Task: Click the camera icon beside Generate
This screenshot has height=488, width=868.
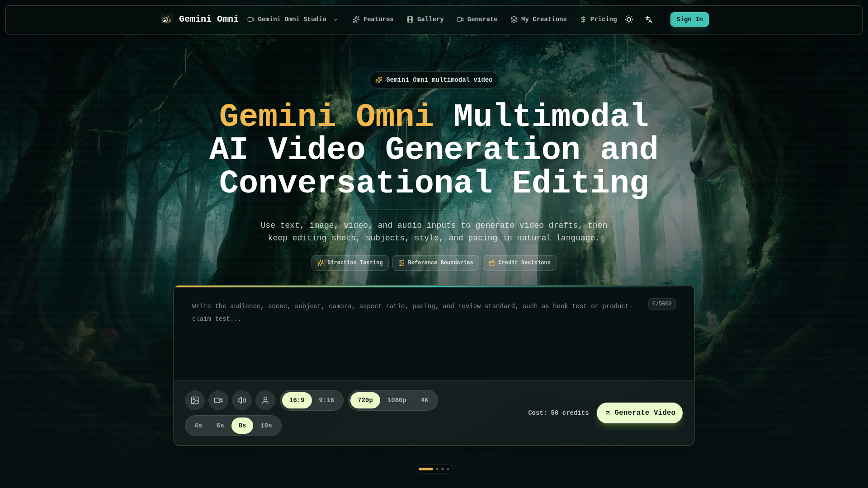Action: (x=460, y=19)
